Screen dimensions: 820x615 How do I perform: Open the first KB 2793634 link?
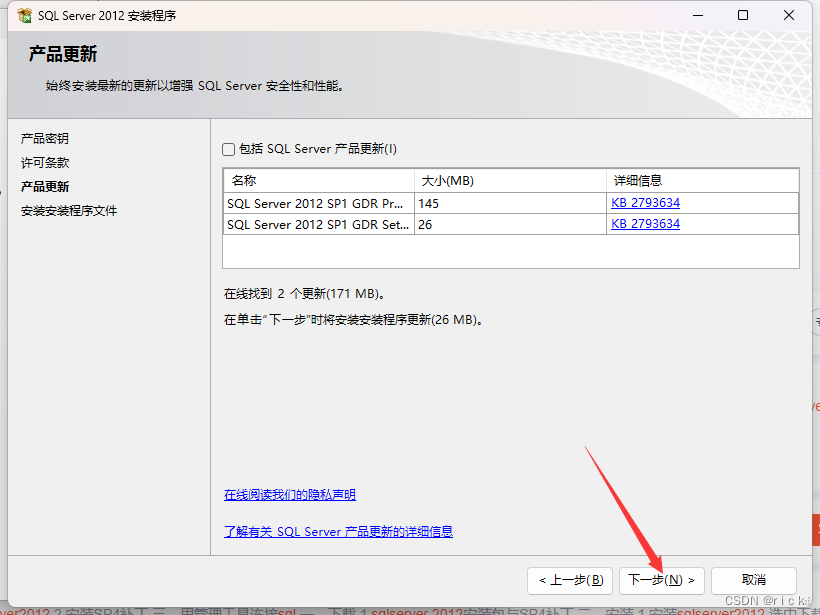point(645,202)
